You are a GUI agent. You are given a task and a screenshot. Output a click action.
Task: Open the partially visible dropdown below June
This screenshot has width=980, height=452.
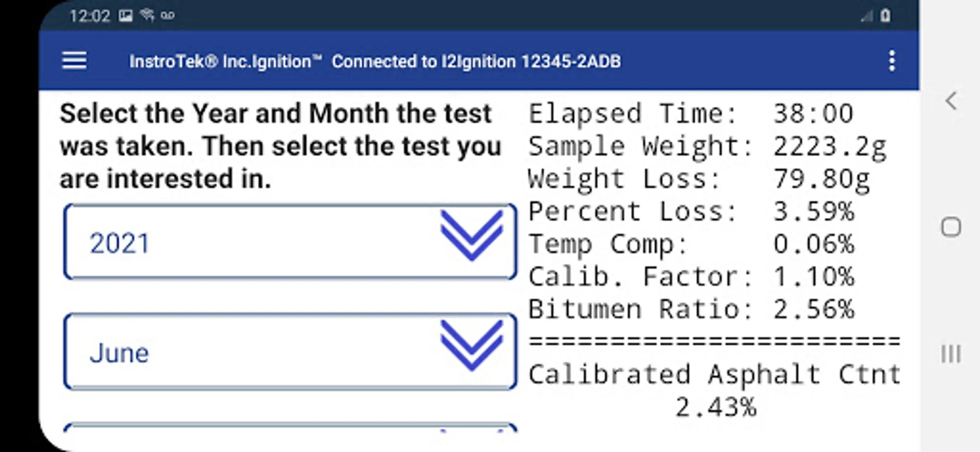coord(290,428)
